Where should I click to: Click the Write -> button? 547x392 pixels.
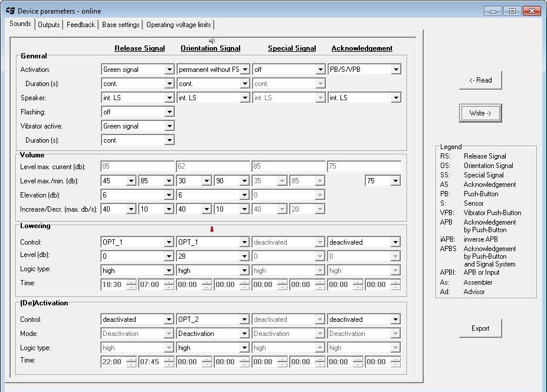coord(480,113)
